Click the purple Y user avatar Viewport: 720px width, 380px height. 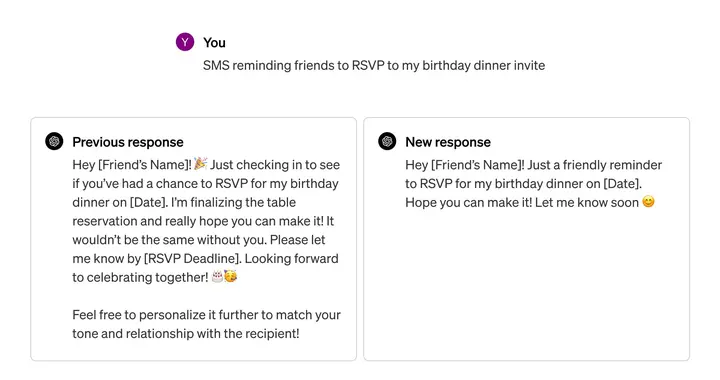pyautogui.click(x=185, y=42)
